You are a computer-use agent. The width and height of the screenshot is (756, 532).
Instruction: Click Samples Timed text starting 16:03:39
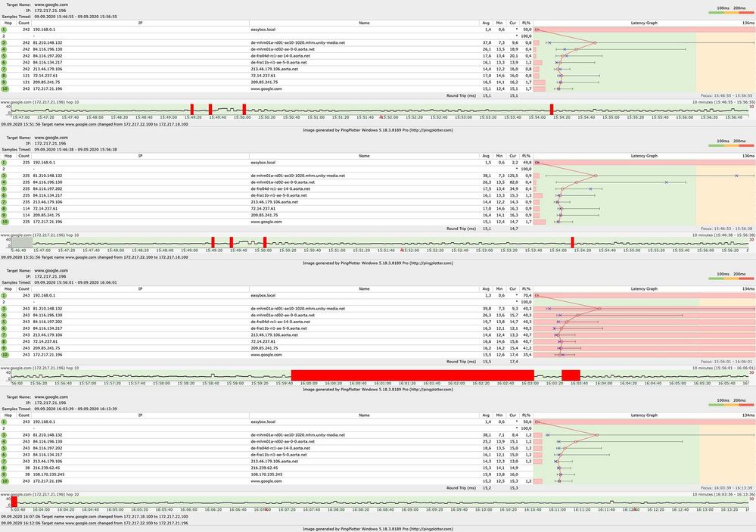point(75,409)
